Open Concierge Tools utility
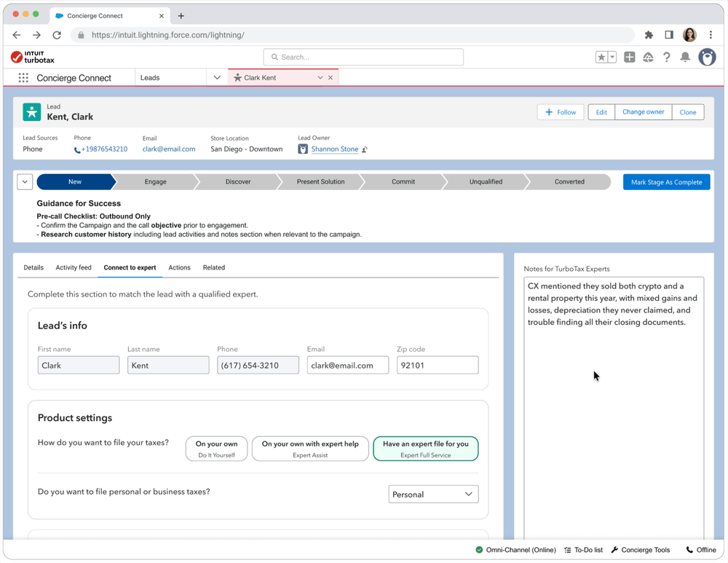This screenshot has width=728, height=563. click(641, 550)
